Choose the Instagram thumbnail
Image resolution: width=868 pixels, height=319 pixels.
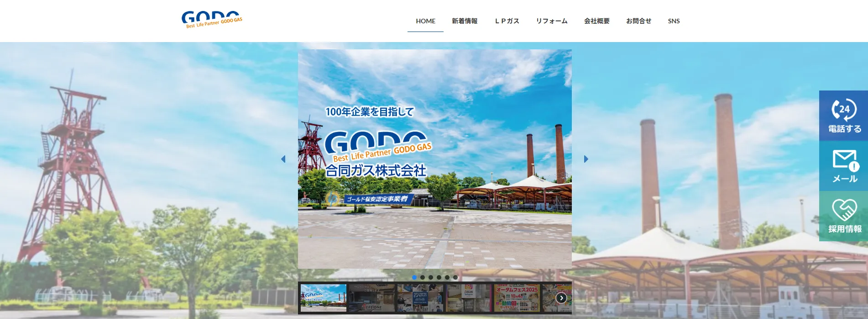click(469, 298)
